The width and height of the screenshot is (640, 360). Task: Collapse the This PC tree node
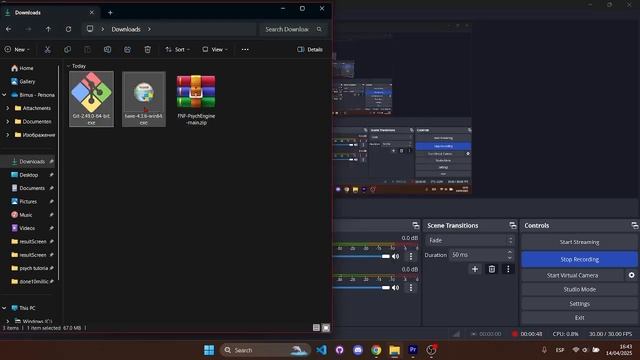[4, 308]
